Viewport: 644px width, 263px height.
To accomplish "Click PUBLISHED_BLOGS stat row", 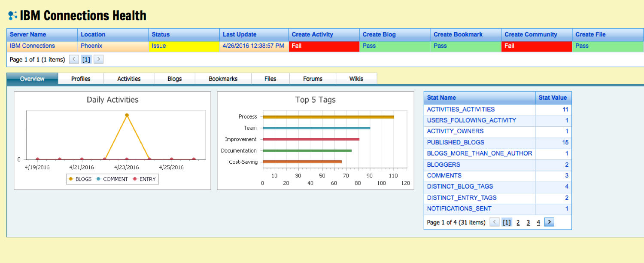I will click(x=498, y=143).
